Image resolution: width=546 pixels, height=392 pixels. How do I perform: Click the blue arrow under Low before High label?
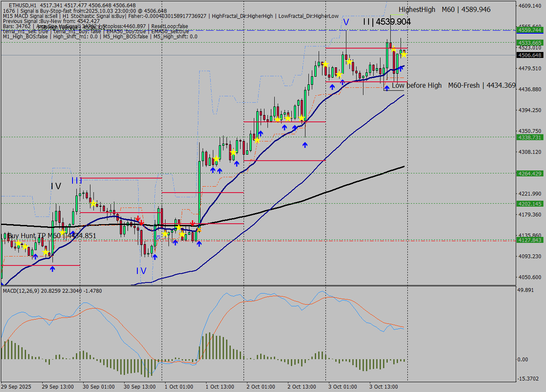coord(386,88)
